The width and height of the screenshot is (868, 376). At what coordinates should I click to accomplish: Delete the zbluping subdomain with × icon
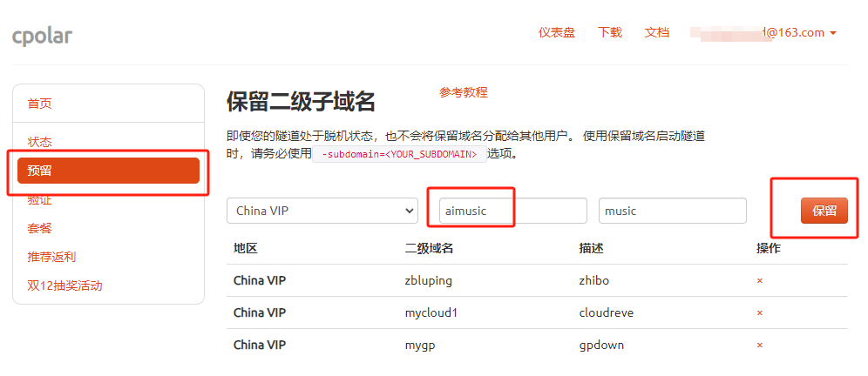coord(760,281)
